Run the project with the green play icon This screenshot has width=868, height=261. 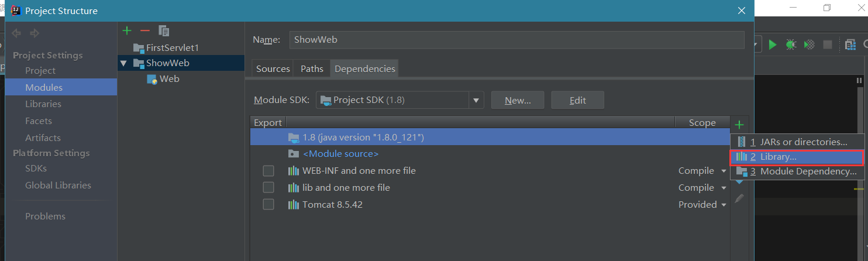(773, 44)
